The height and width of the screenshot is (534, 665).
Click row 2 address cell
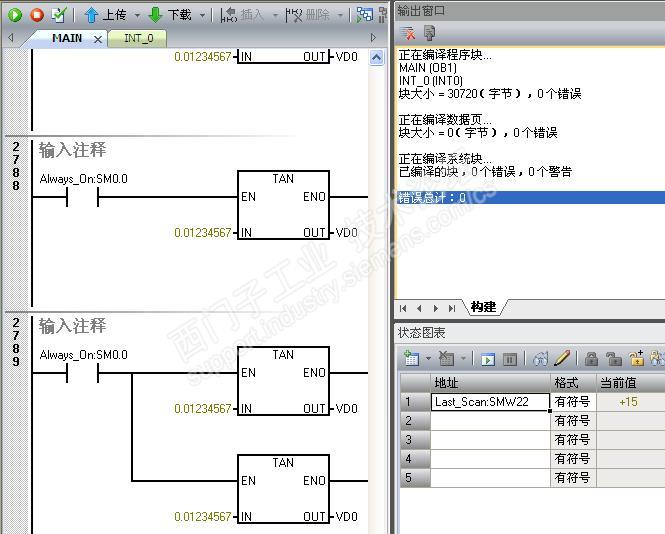tap(490, 421)
